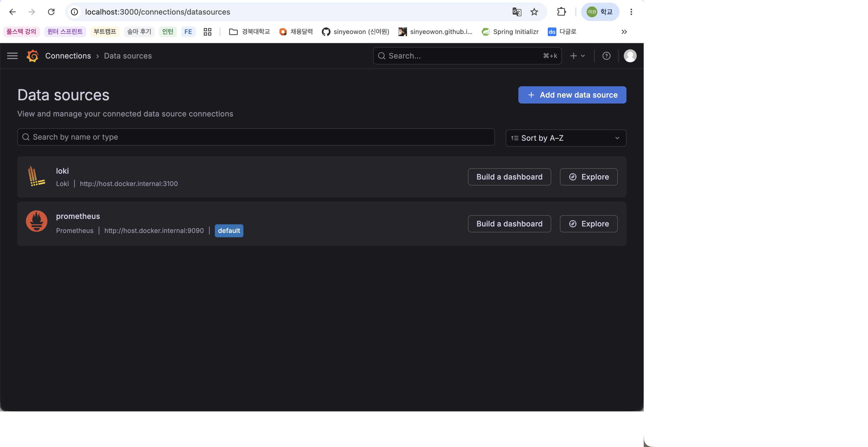This screenshot has width=868, height=447.
Task: Go to Connections in the breadcrumb
Action: (68, 56)
